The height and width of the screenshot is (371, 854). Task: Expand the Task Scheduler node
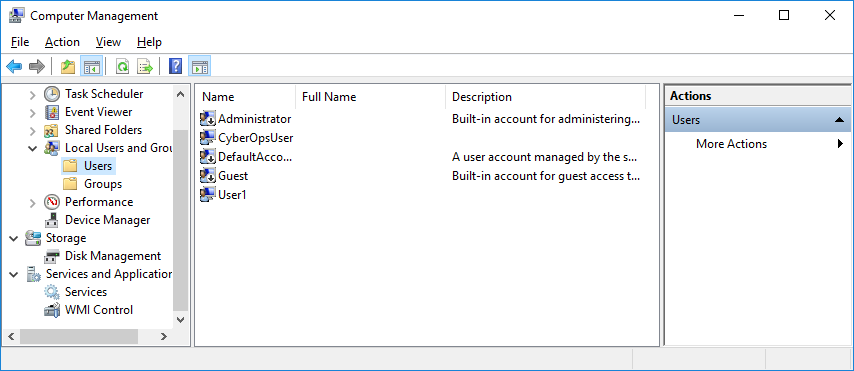coord(33,94)
